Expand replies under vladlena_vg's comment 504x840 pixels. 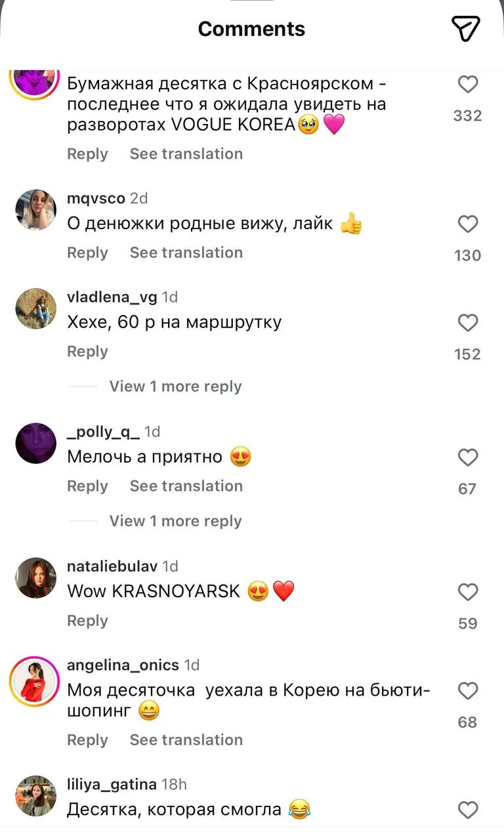175,387
